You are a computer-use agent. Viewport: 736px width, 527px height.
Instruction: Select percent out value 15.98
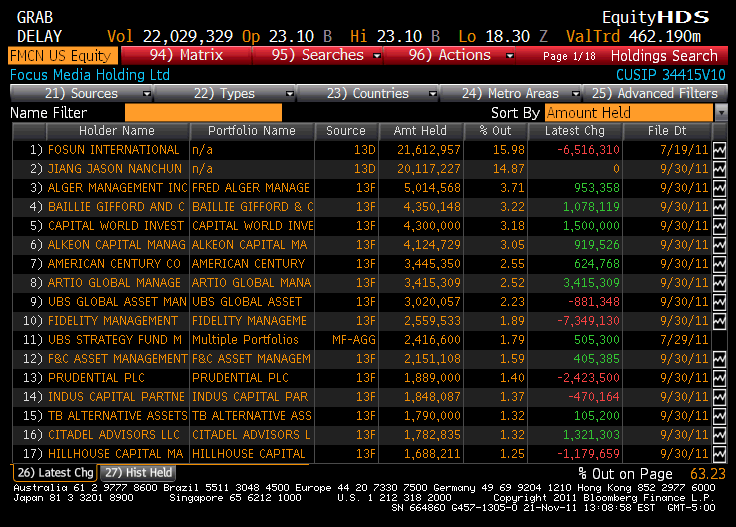tap(508, 150)
